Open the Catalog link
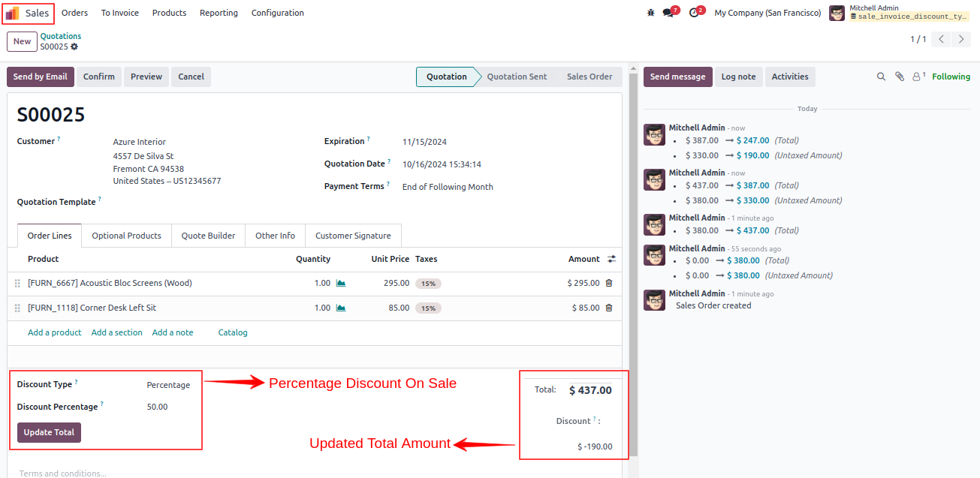The image size is (980, 478). coord(233,332)
